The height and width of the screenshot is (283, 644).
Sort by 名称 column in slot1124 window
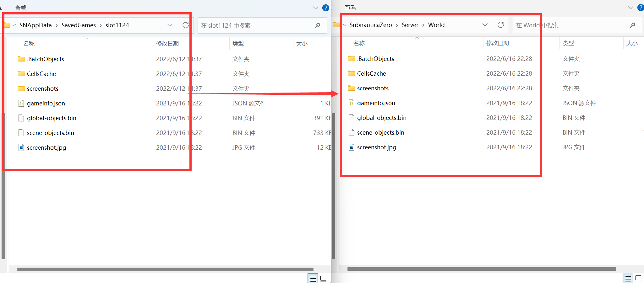pyautogui.click(x=29, y=44)
